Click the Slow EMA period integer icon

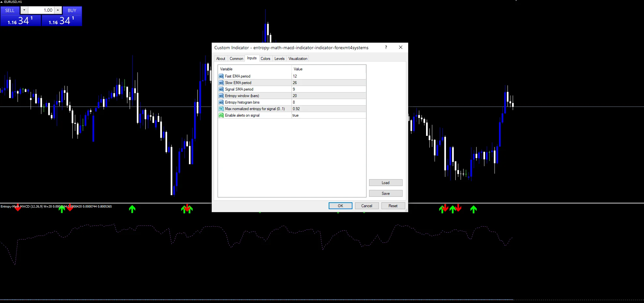(221, 83)
